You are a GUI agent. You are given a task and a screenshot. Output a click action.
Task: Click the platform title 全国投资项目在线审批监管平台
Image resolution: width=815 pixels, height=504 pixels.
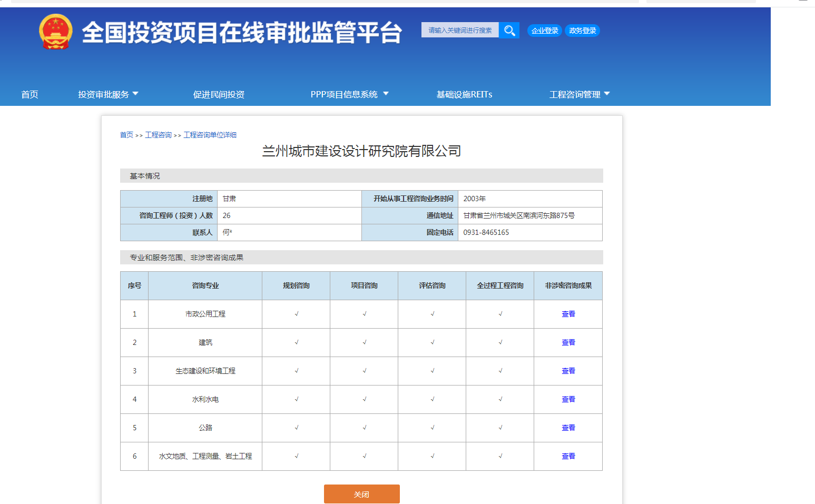click(242, 33)
